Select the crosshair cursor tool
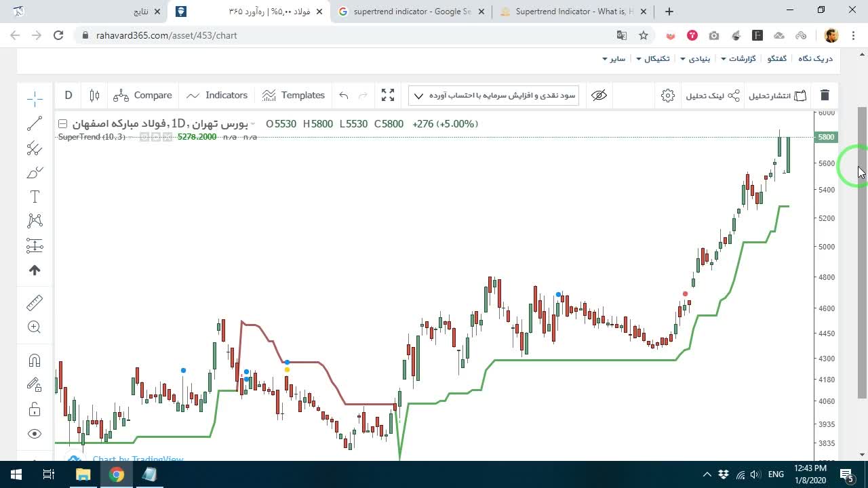Screen dimensions: 868x488 tap(35, 99)
